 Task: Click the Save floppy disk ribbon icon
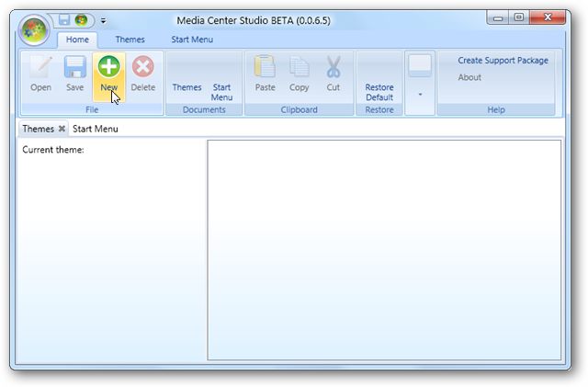point(75,67)
